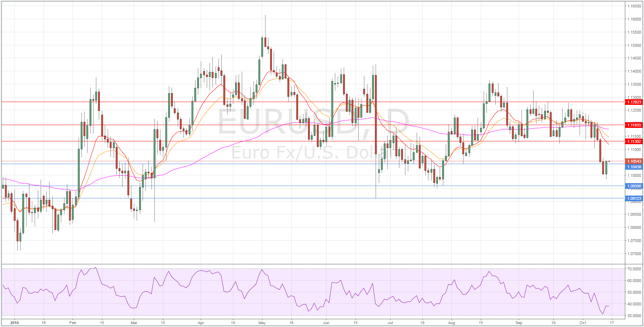Image resolution: width=644 pixels, height=327 pixels.
Task: Click the 1.16500 price axis tick
Action: pyautogui.click(x=634, y=6)
